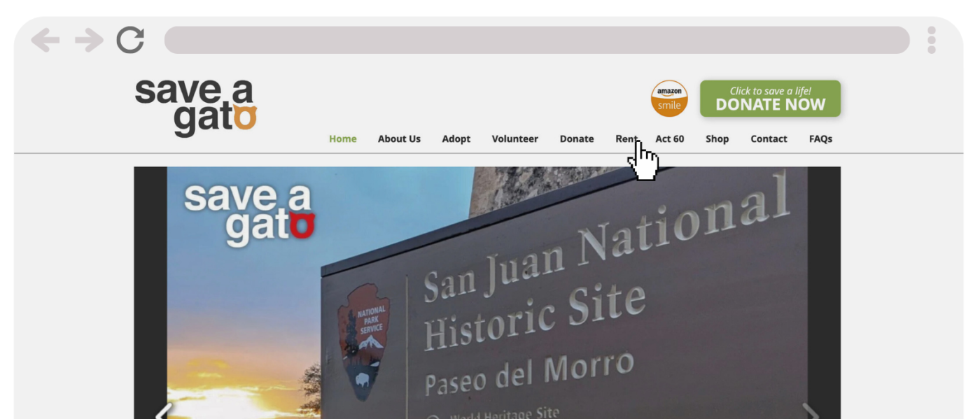Choose Donate in the navigation bar
The width and height of the screenshot is (980, 419).
pyautogui.click(x=576, y=139)
